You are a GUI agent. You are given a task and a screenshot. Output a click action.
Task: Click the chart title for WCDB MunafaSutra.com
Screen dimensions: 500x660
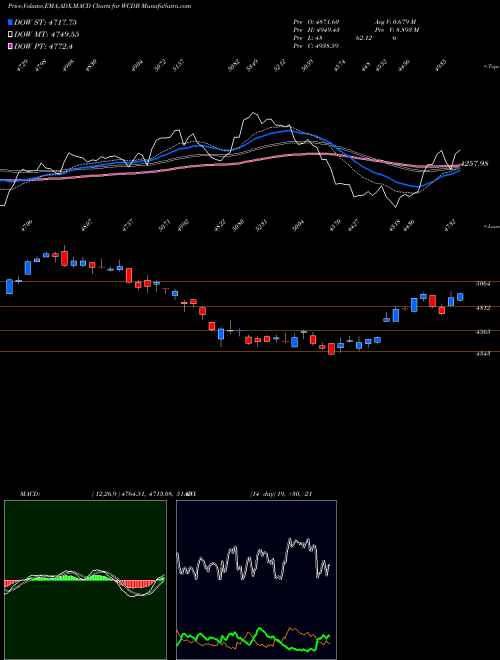click(100, 6)
